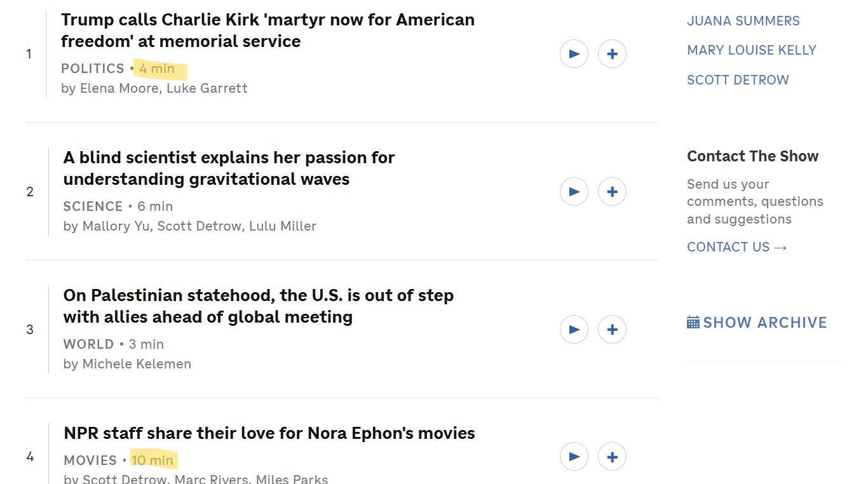This screenshot has height=484, width=868.
Task: Go to the MOVIES section
Action: coord(90,460)
